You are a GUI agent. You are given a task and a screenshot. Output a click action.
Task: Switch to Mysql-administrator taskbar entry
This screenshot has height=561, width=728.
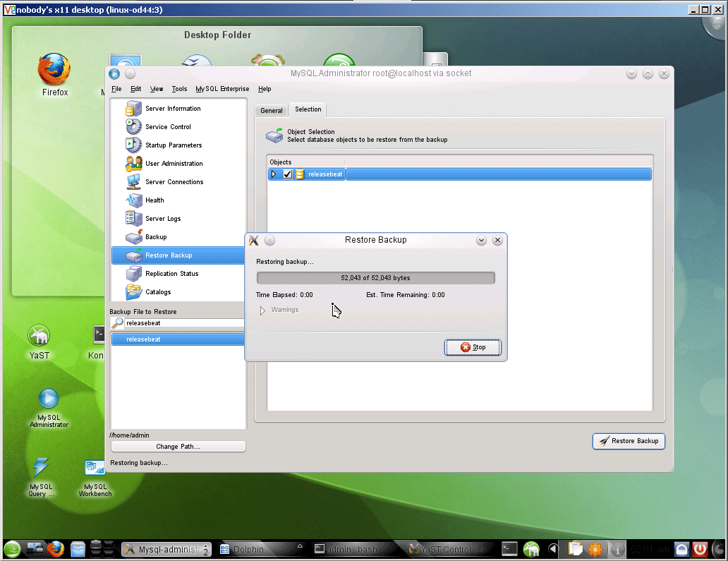click(x=166, y=550)
